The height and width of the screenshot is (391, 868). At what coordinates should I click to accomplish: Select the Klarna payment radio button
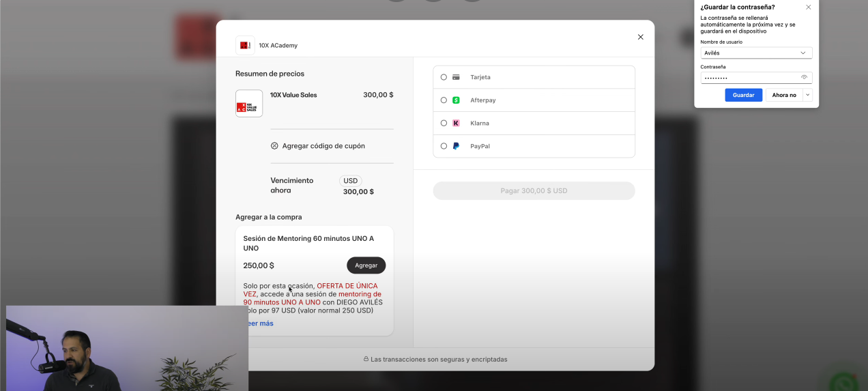click(444, 124)
